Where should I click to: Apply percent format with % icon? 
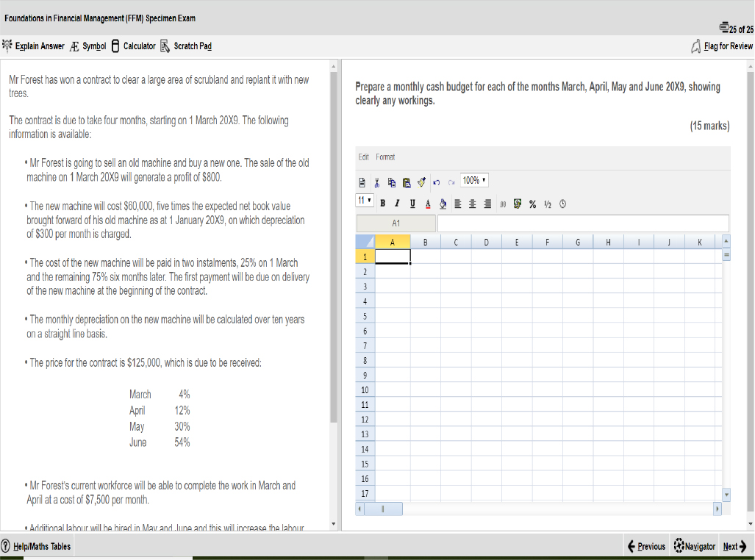coord(532,204)
